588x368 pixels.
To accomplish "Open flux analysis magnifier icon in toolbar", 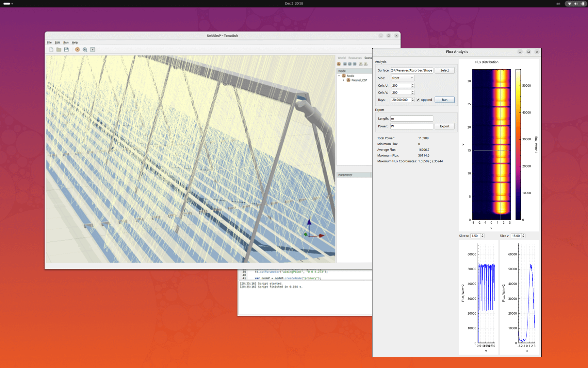I will (85, 49).
